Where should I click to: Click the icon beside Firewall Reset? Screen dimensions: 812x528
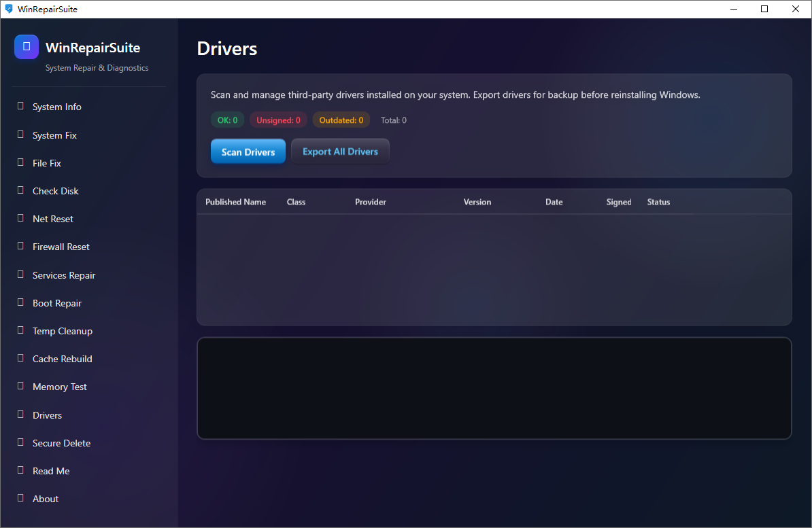click(x=20, y=247)
